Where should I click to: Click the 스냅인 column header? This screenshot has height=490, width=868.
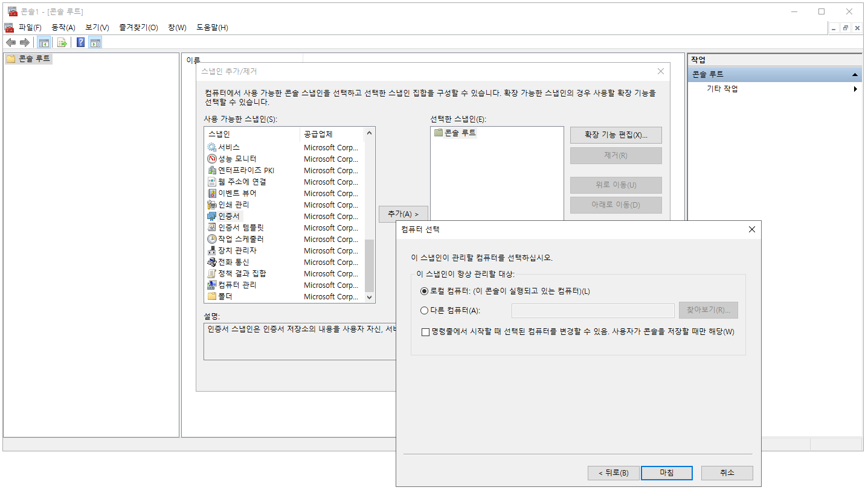click(252, 134)
